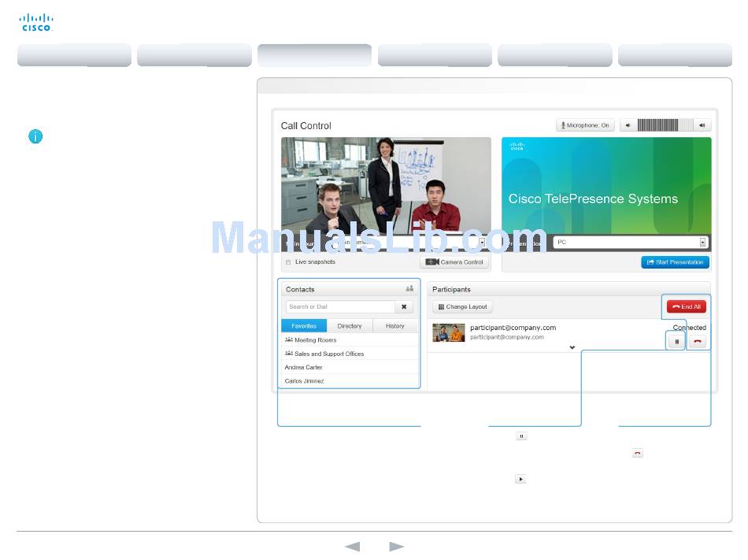
Task: Open the main input source dropdown
Action: 482,243
